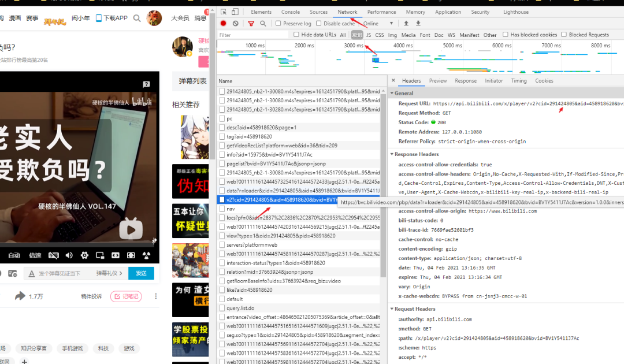Expand the 弹幕列表 panel
Viewport: 624px width, 364px height.
[192, 81]
